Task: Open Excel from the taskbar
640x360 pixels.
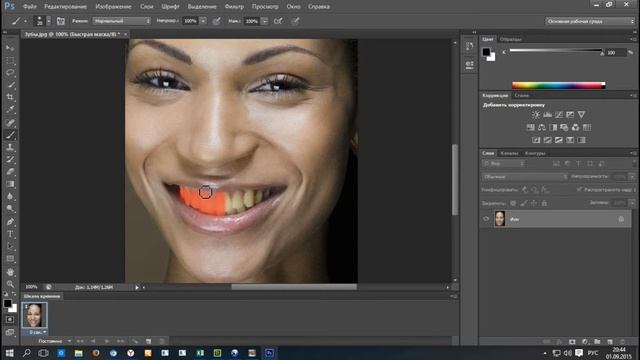Action: point(200,353)
